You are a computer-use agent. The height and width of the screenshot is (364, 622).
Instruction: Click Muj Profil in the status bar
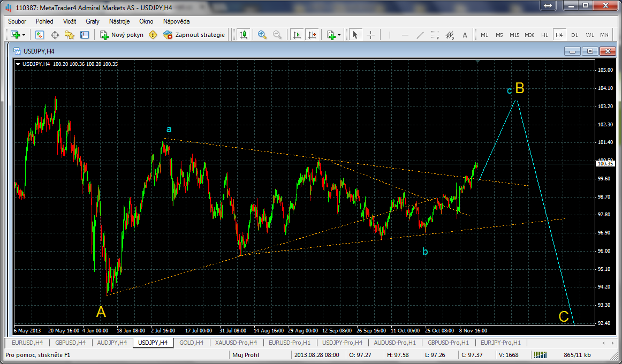click(247, 355)
